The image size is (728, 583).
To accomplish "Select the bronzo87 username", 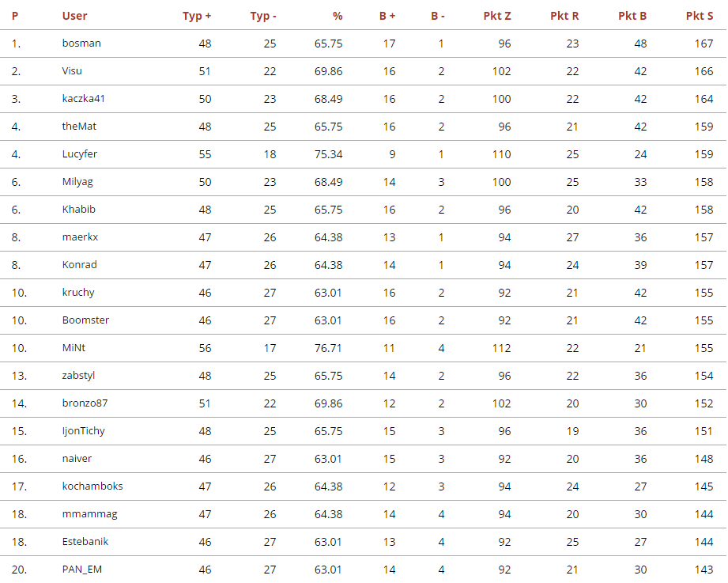I will coord(85,403).
